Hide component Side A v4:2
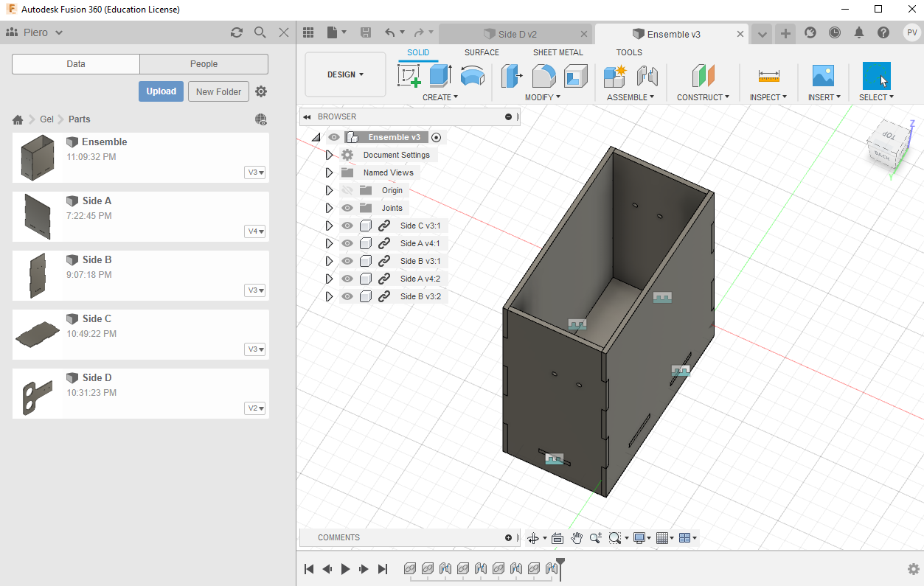This screenshot has height=586, width=924. tap(347, 279)
